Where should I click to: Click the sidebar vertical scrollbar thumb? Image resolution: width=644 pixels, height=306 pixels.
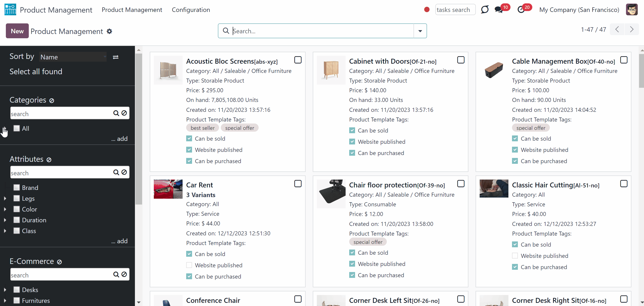[x=139, y=129]
